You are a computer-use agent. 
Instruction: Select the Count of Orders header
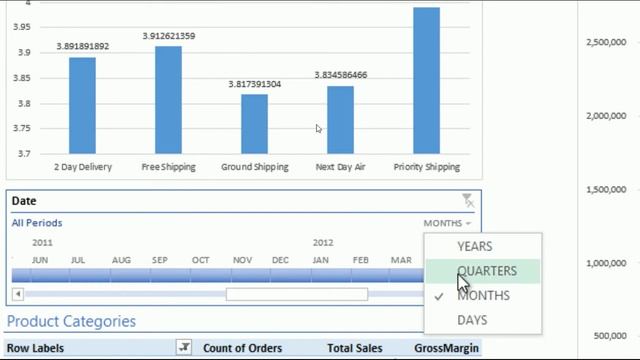242,348
